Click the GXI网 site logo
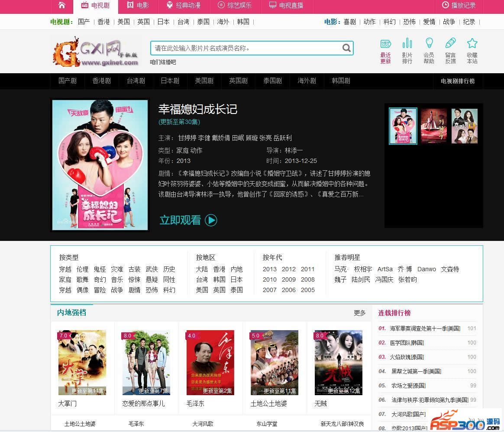This screenshot has height=432, width=504. pos(95,52)
